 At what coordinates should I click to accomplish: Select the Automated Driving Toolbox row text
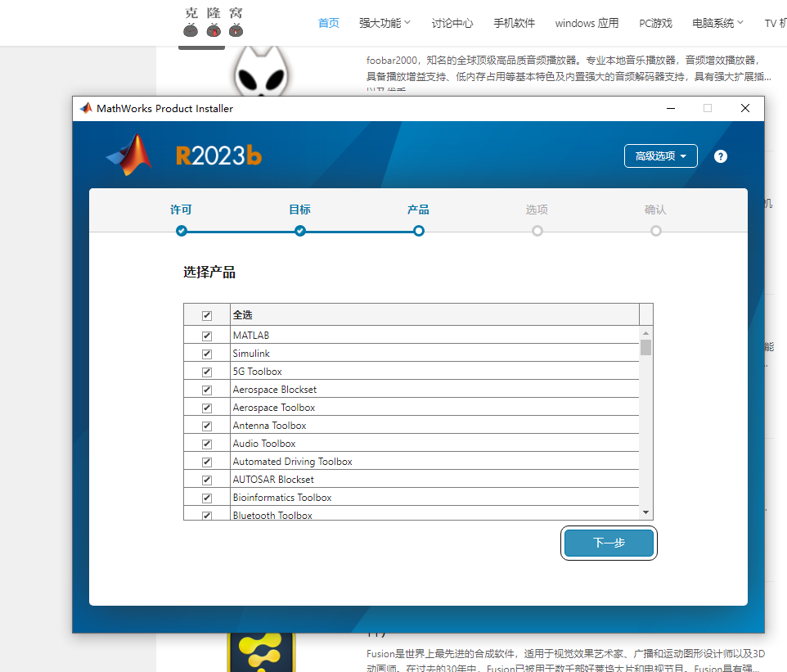tap(292, 462)
